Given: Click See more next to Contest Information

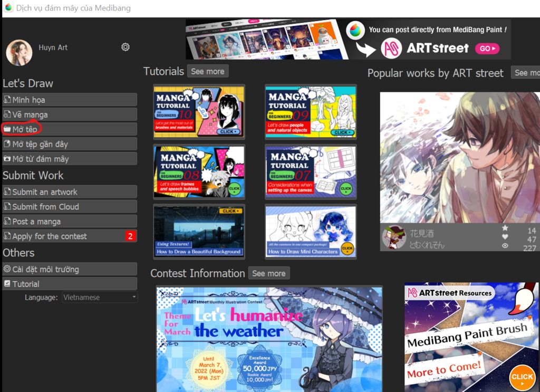Looking at the screenshot, I should click(269, 273).
